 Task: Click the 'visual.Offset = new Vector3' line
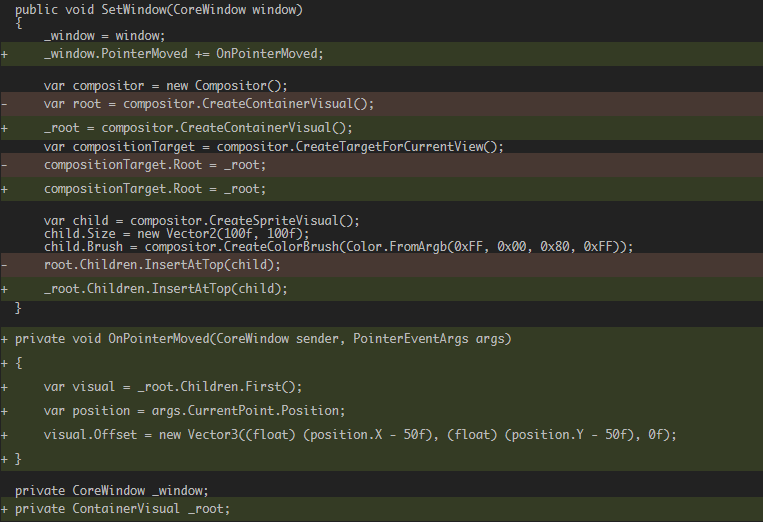coord(382,435)
